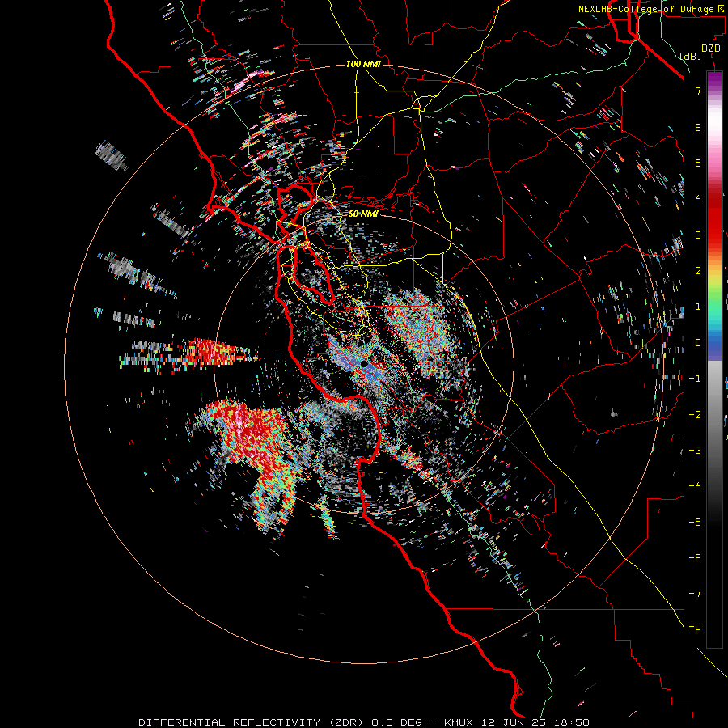Image resolution: width=728 pixels, height=728 pixels.
Task: Click the "-7" value on the ZDR scale
Action: click(695, 594)
